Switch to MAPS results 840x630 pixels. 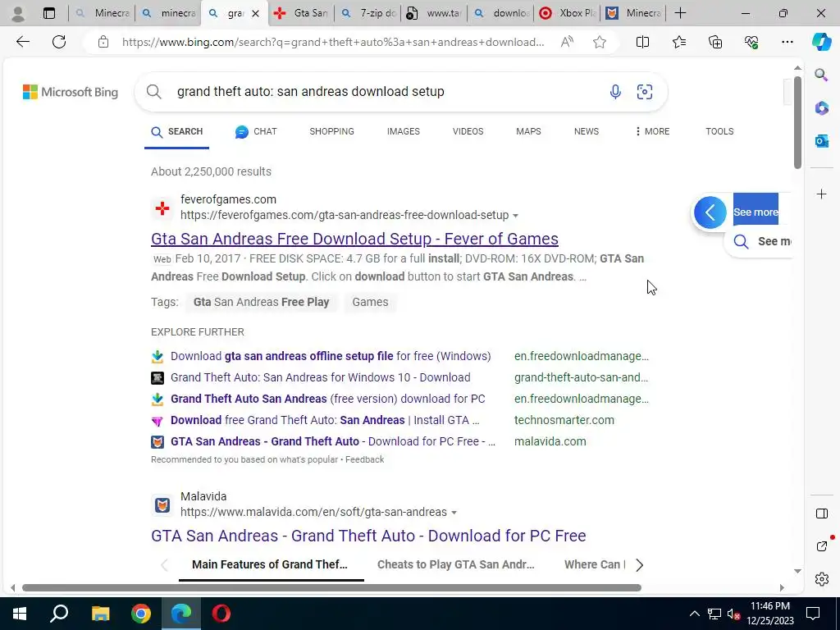[x=528, y=131]
